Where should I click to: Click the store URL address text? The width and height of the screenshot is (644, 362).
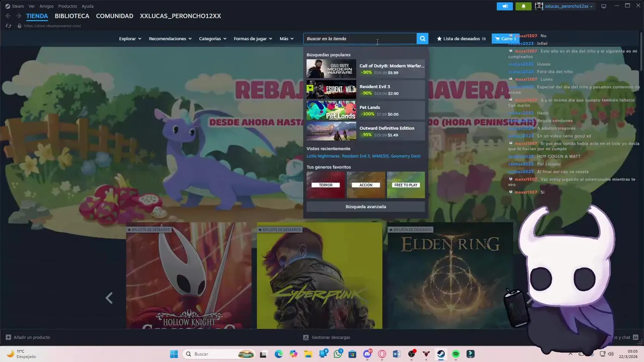[52, 26]
